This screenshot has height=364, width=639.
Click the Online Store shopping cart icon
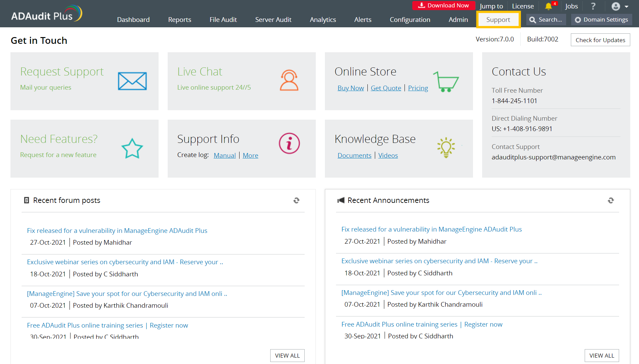(x=446, y=81)
